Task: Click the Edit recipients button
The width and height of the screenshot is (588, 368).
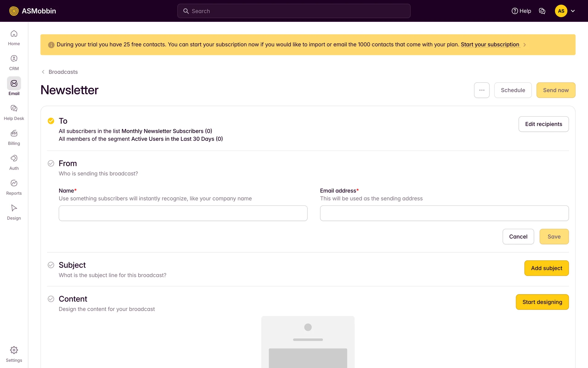Action: click(x=543, y=124)
